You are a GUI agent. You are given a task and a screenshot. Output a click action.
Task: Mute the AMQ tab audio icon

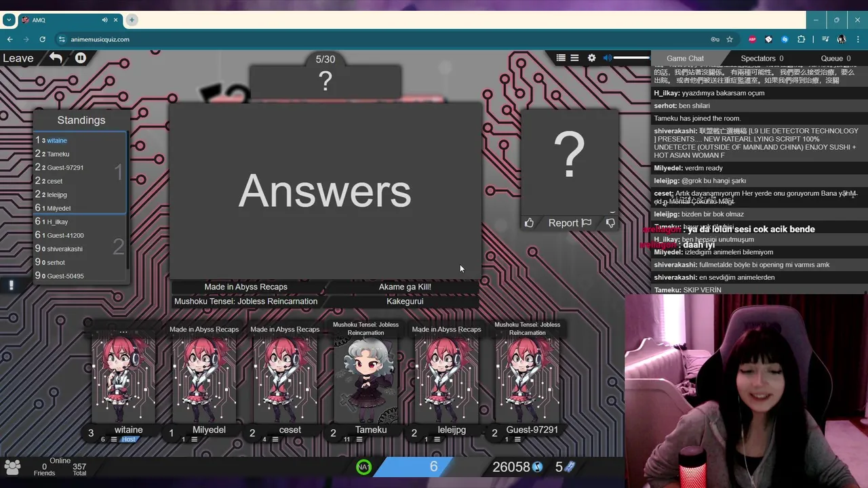tap(104, 20)
